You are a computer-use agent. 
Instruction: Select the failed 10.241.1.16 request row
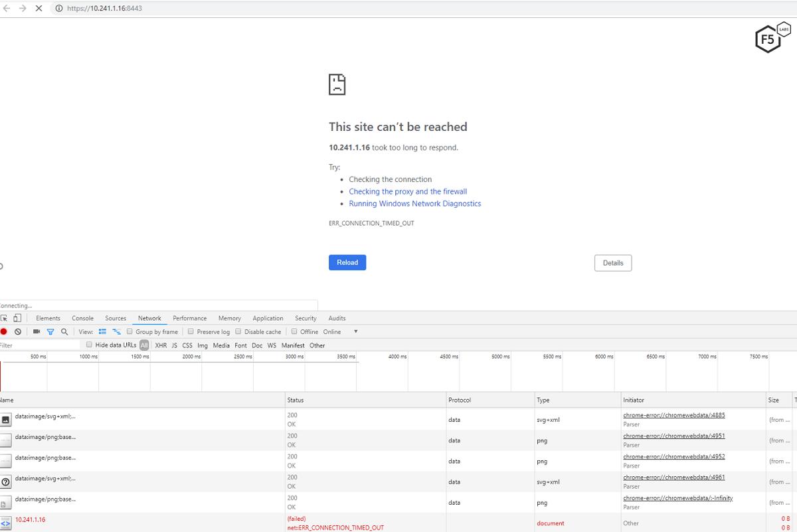pos(398,523)
